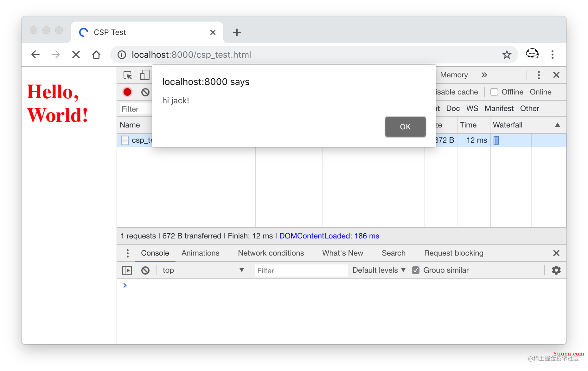Screen dimensions: 588x371
Task: Open the Animations drawer tab
Action: tap(201, 253)
